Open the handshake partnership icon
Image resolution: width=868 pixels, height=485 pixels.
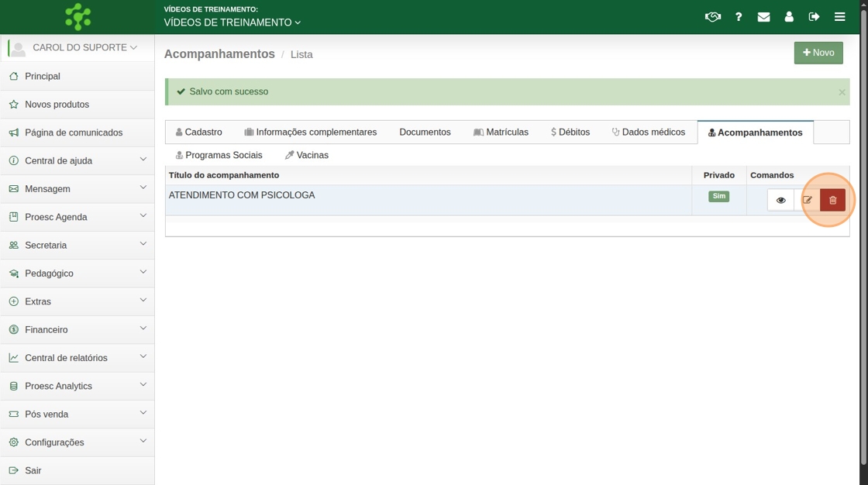coord(712,16)
